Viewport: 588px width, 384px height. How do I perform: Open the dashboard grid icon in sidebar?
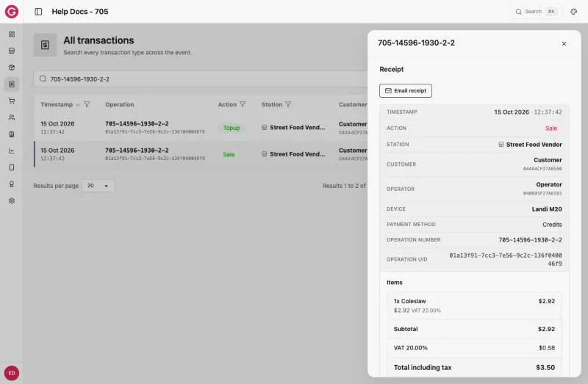coord(12,34)
